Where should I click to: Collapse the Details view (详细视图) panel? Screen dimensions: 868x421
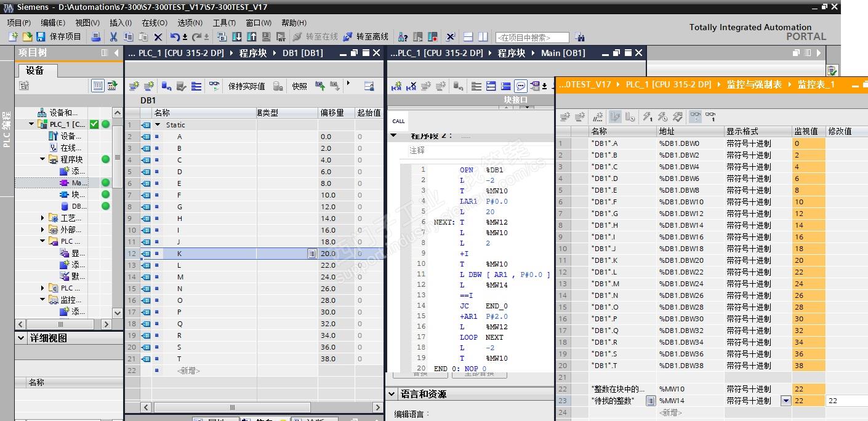coord(22,339)
